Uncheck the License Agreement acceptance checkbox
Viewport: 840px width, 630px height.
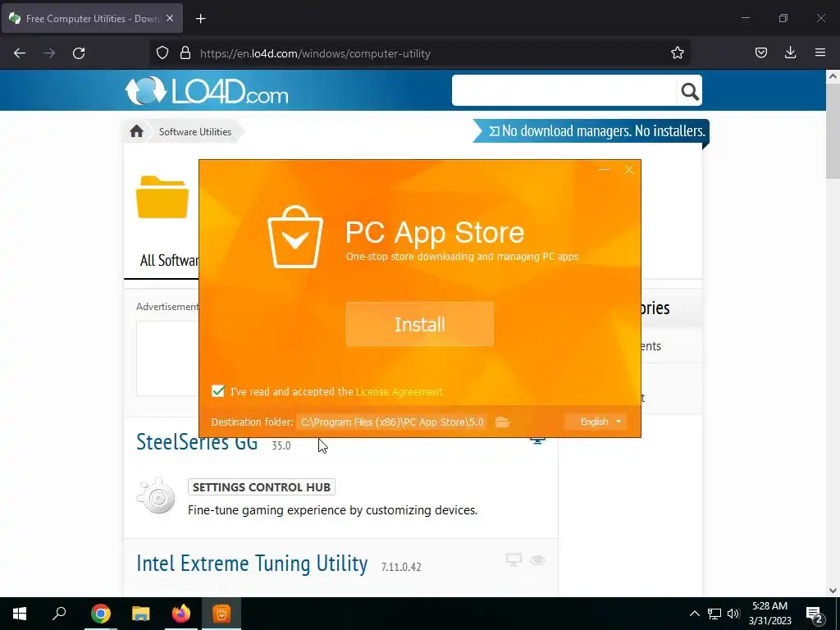point(217,391)
